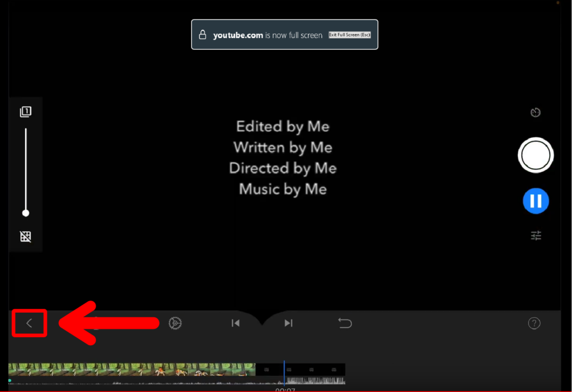Viewport: 572px width, 392px height.
Task: Click the back chevron to exit the editor
Action: (x=29, y=323)
